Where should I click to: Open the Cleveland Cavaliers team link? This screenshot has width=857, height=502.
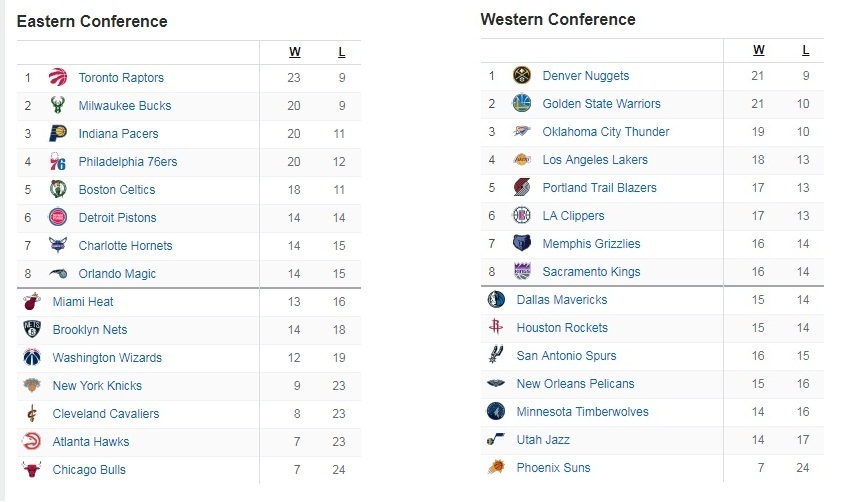[106, 414]
